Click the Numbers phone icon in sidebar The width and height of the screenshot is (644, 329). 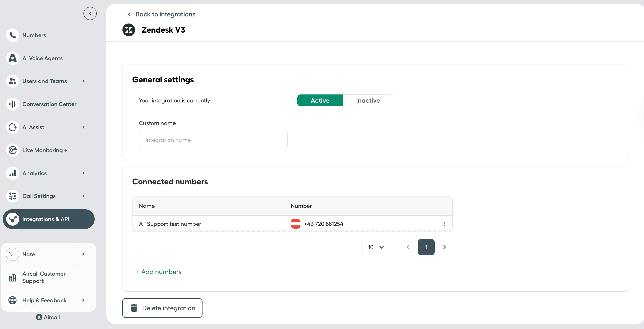(x=13, y=35)
